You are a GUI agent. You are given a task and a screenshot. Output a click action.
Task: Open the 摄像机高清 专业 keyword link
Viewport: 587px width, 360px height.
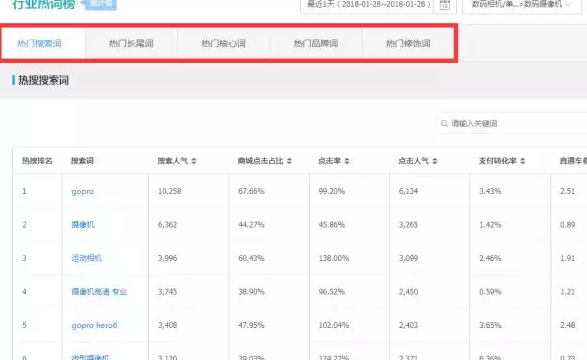click(99, 292)
